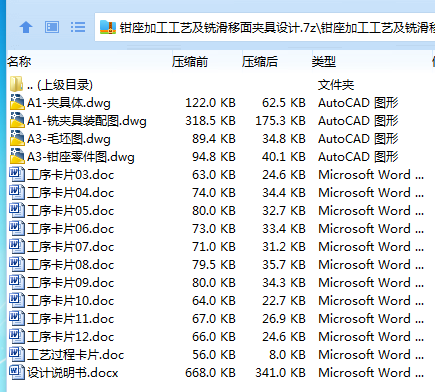
Task: Click the 318.5 KB size cell
Action: click(x=210, y=121)
